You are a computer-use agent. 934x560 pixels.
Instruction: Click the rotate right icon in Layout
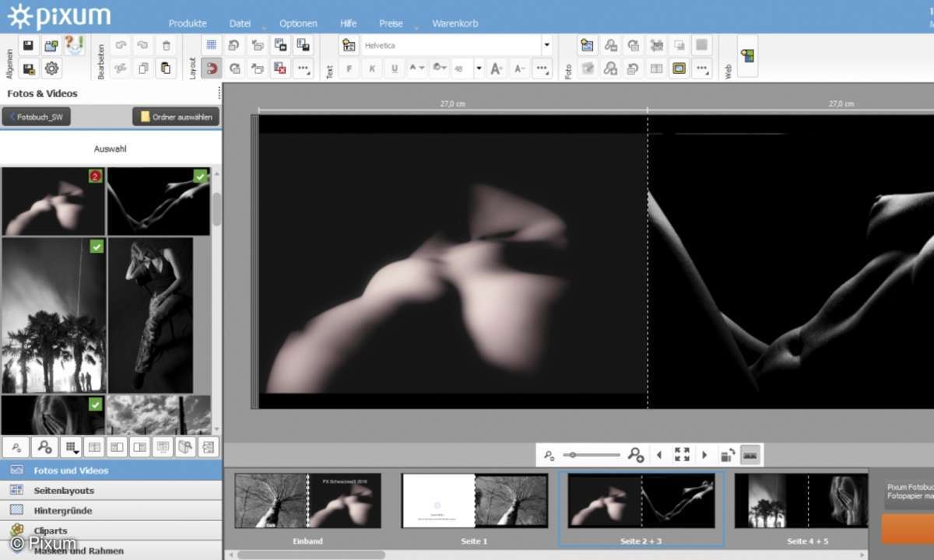[233, 68]
